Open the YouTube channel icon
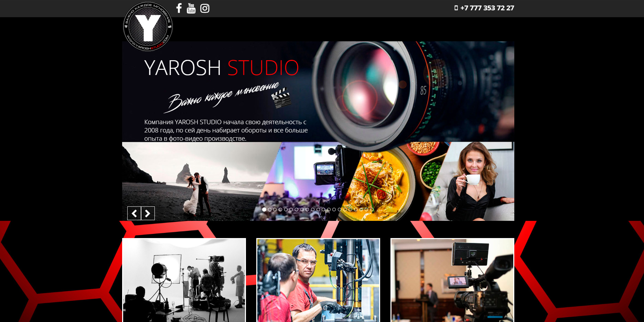The image size is (644, 322). point(191,8)
